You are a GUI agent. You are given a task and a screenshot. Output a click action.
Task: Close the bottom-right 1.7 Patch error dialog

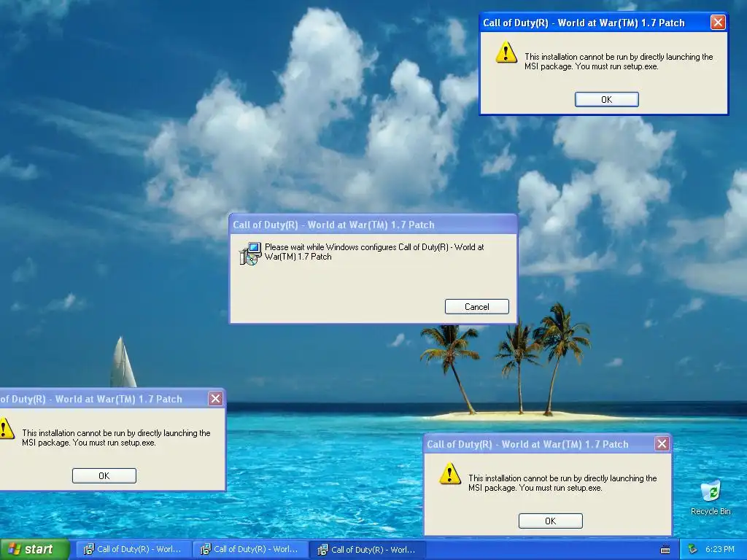pos(662,444)
